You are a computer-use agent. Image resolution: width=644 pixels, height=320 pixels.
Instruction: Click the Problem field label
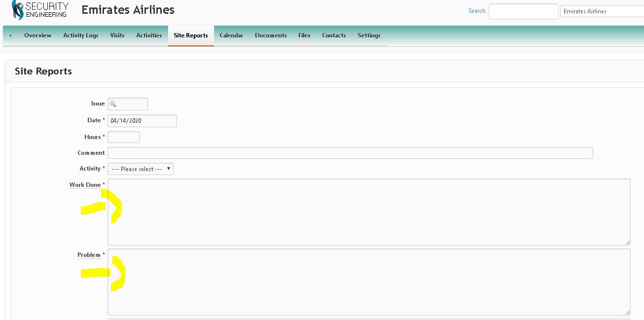(89, 255)
